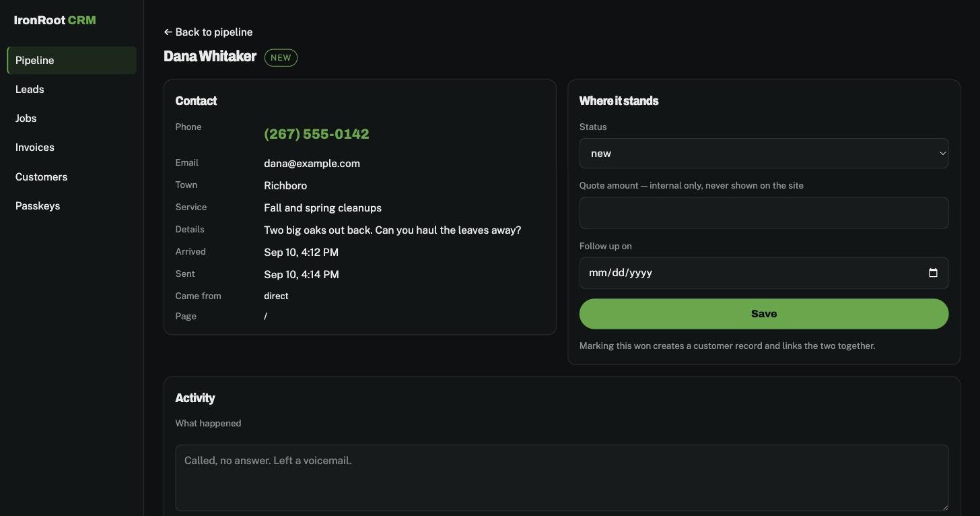The width and height of the screenshot is (980, 516).
Task: Click the NEW status badge beside the name
Action: pos(281,58)
